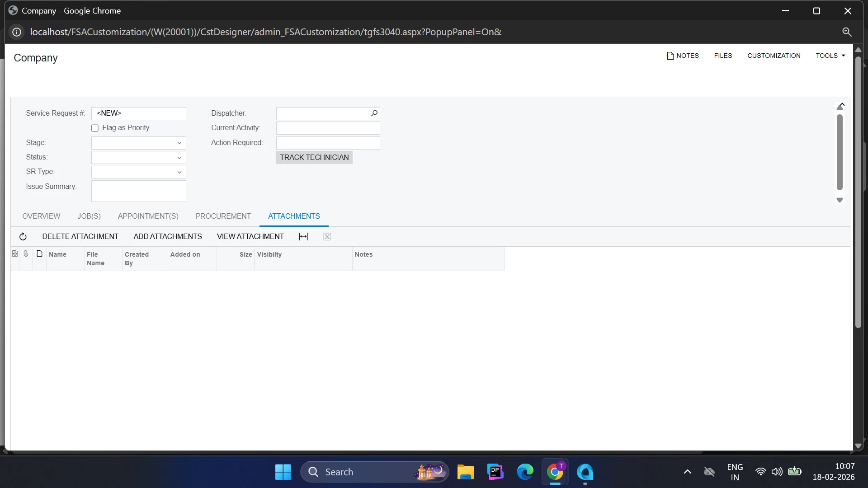Click the grid refresh icon
Image resolution: width=868 pixels, height=488 pixels.
(23, 237)
